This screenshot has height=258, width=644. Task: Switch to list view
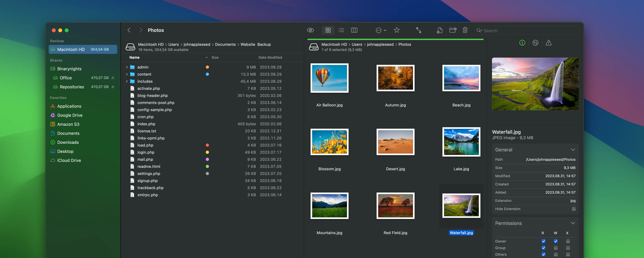click(x=341, y=30)
